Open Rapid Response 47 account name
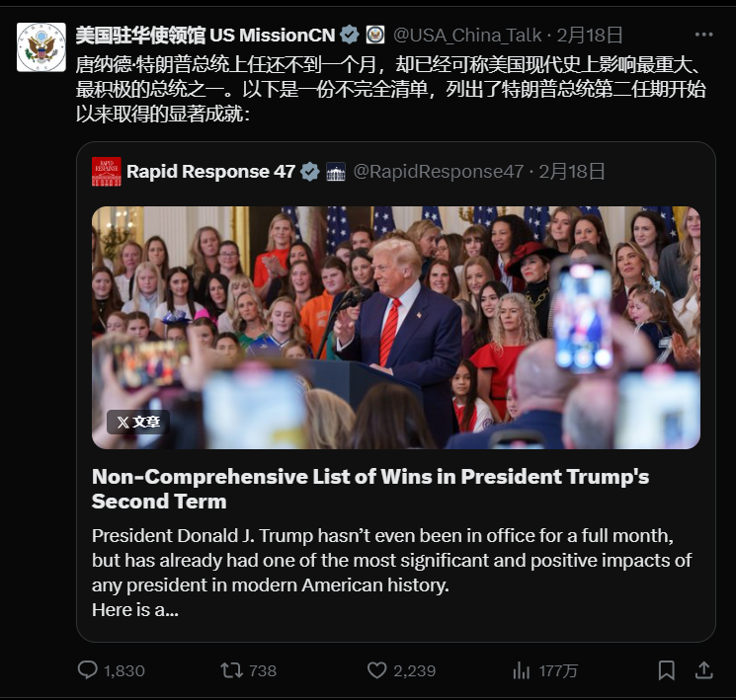Image resolution: width=736 pixels, height=700 pixels. tap(210, 171)
